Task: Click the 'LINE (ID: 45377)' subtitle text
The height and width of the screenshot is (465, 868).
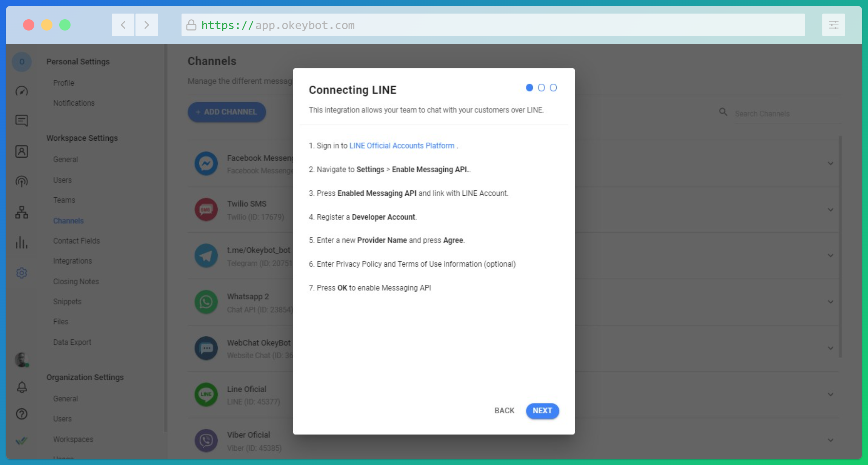Action: (x=254, y=402)
